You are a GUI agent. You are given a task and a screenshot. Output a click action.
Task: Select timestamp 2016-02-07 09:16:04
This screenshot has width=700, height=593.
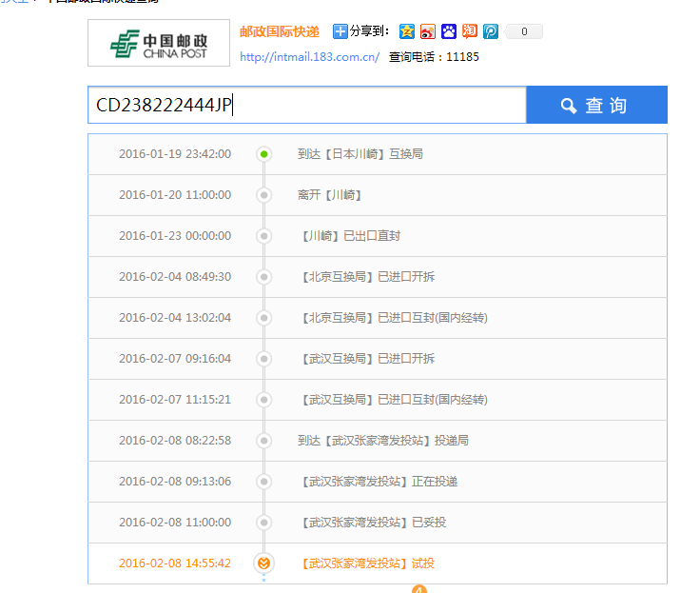175,359
